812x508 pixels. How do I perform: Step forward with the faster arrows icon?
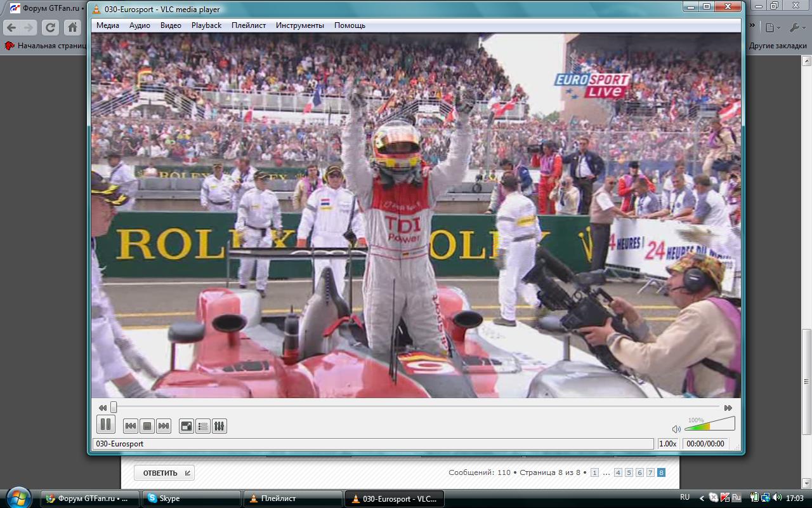click(728, 408)
